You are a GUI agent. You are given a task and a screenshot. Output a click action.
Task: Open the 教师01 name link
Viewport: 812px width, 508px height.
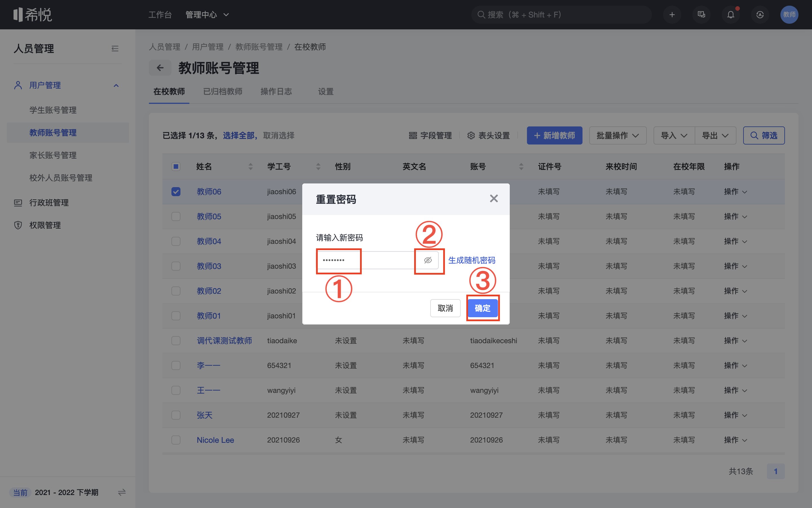point(209,316)
